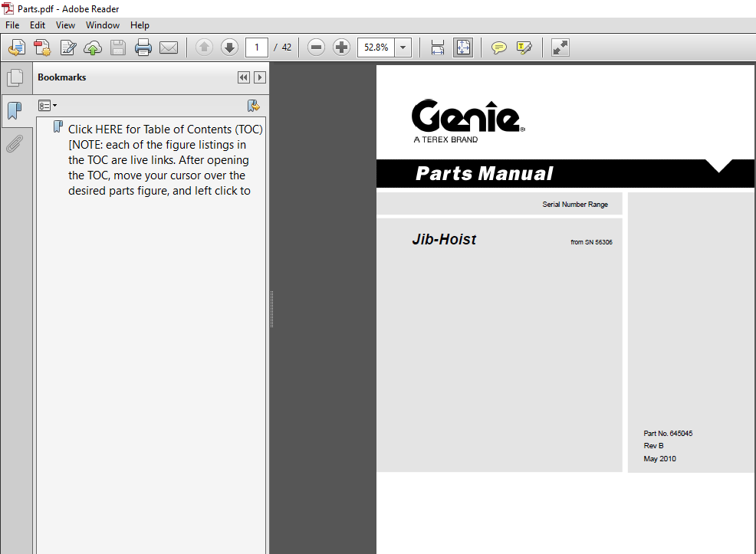The height and width of the screenshot is (554, 756).
Task: Click the 52.8% zoom value field
Action: (376, 48)
